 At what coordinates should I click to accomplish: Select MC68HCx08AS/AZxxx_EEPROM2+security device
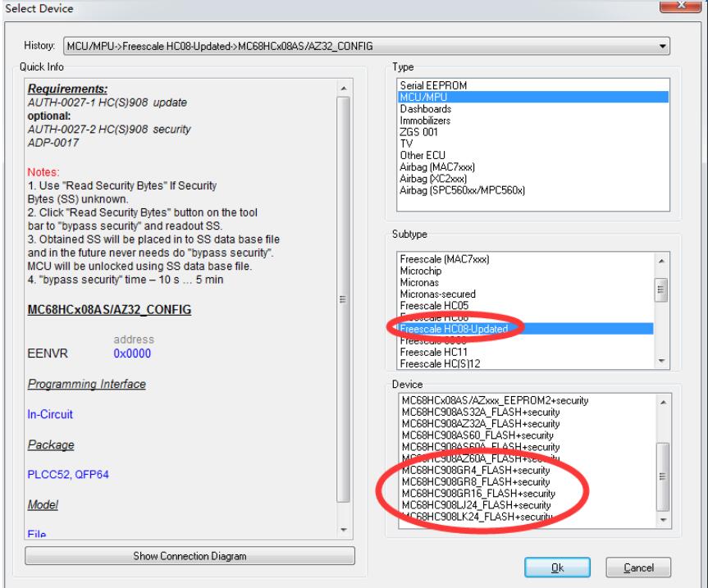point(528,401)
